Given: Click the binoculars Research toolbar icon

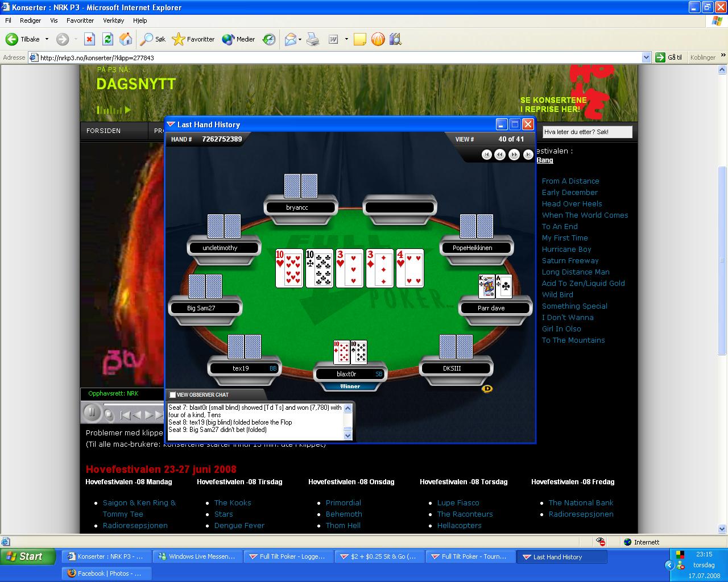Looking at the screenshot, I should click(396, 39).
